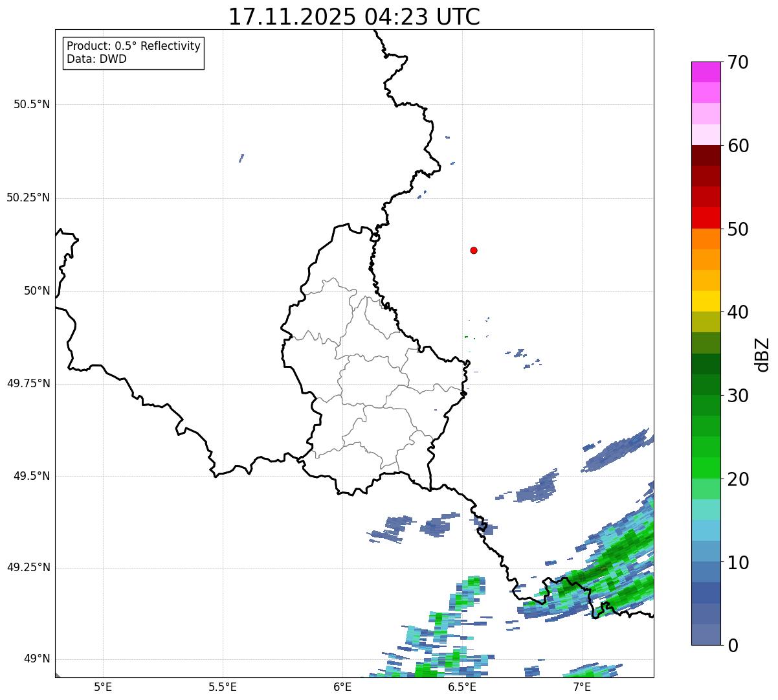The height and width of the screenshot is (700, 778).
Task: Pick the olive swatch just below 40 dBZ
Action: 706,322
